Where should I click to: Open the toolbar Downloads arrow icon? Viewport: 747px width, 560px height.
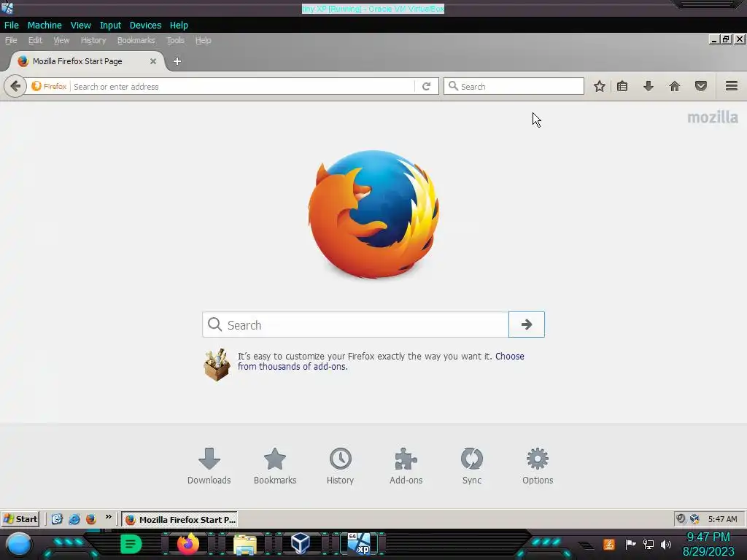point(649,86)
